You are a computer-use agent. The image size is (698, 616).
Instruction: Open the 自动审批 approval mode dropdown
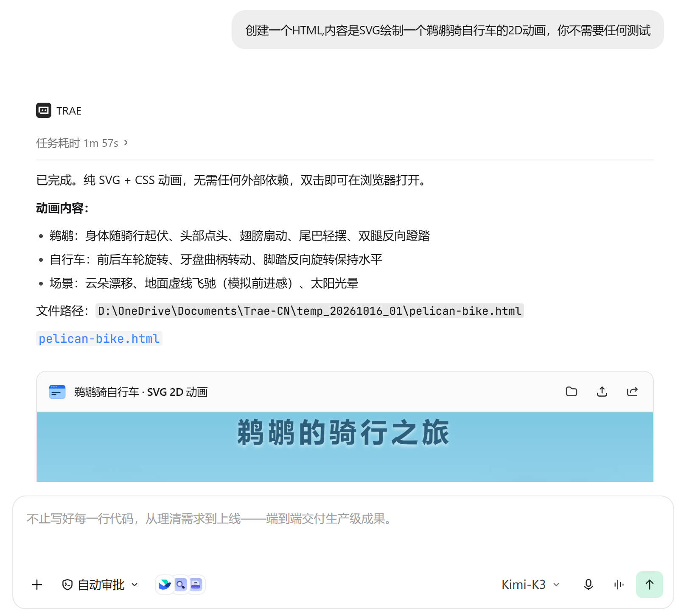pos(100,585)
